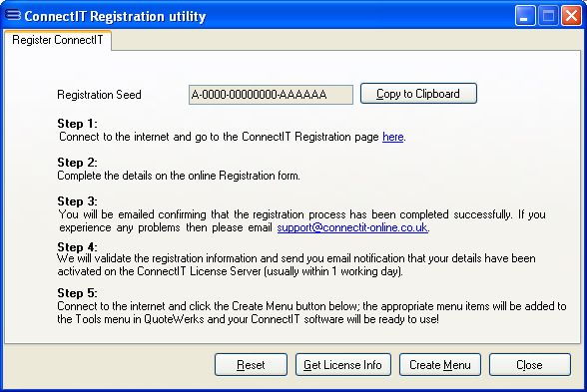Select the Registration Seed input field
Viewport: 587px width, 392px height.
click(271, 95)
